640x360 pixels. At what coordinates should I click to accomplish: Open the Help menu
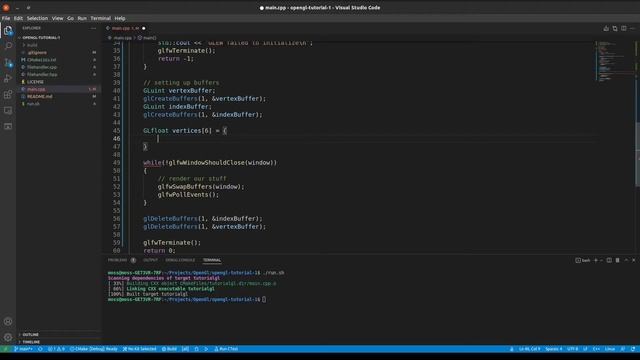(x=120, y=18)
